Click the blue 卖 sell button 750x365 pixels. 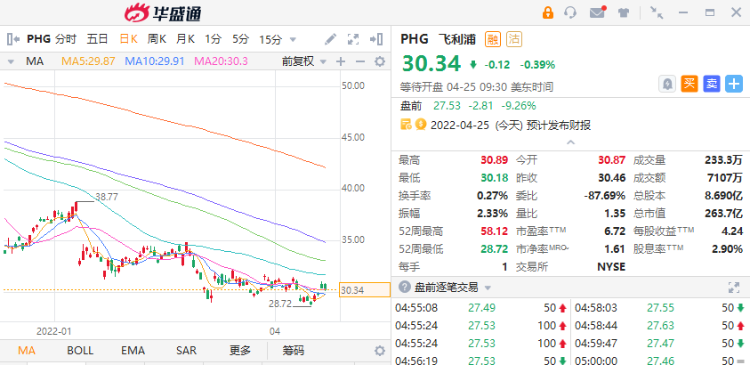[712, 84]
